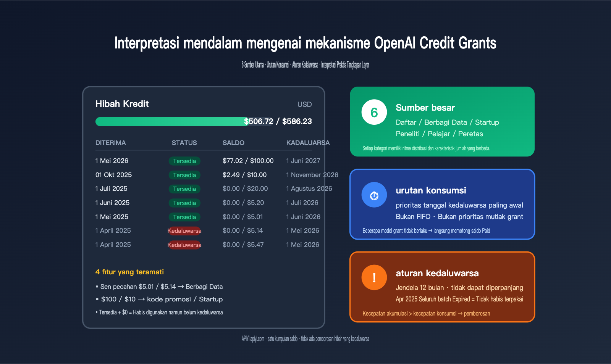Viewport: 611px width, 364px height.
Task: Click the aturan kedaluwarsa card heading
Action: point(437,273)
